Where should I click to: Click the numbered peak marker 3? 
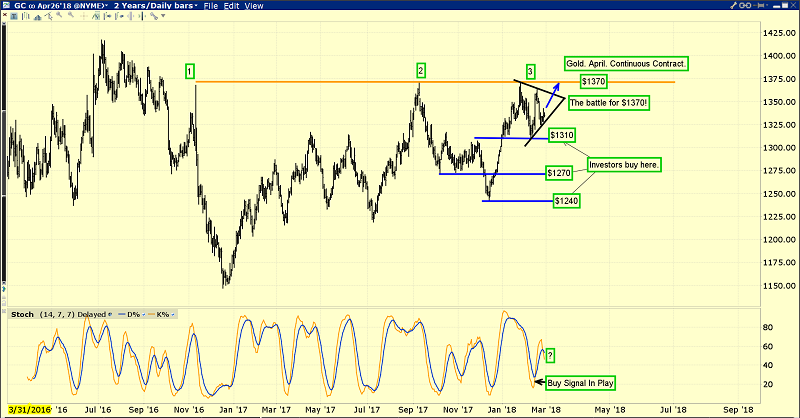tap(530, 71)
